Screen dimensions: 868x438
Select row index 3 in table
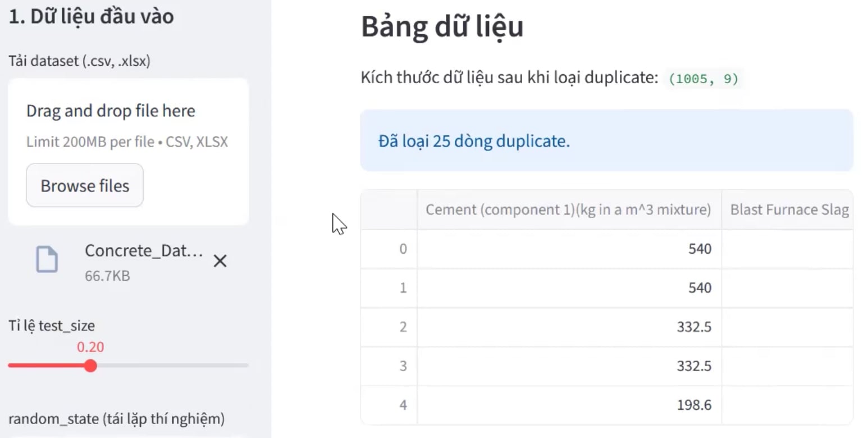point(403,366)
